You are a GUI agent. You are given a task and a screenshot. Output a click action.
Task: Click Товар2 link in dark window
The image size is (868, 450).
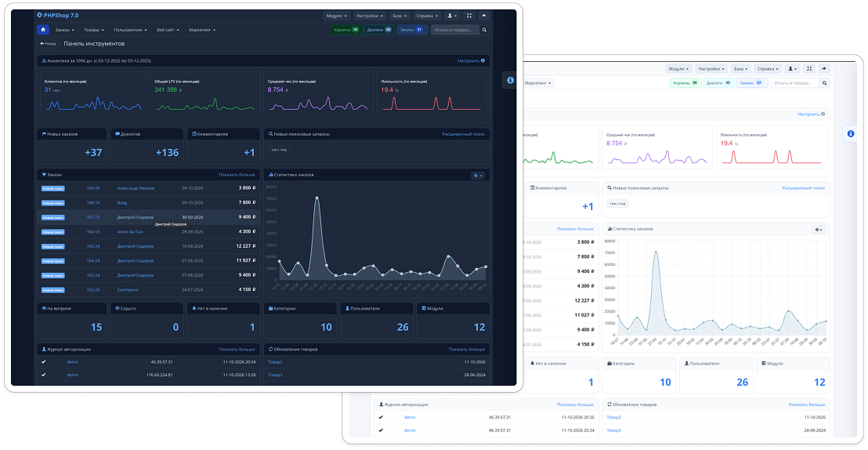pos(275,362)
